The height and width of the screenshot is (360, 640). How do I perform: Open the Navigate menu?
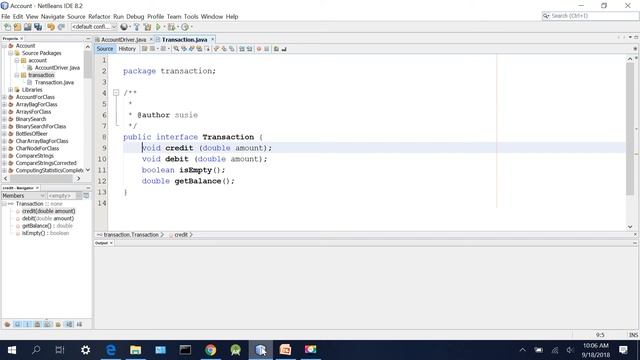pyautogui.click(x=53, y=17)
